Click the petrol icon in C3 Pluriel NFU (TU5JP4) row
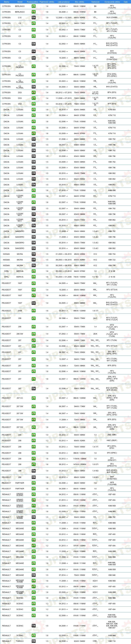The height and width of the screenshot is (644, 131). (x=34, y=81)
